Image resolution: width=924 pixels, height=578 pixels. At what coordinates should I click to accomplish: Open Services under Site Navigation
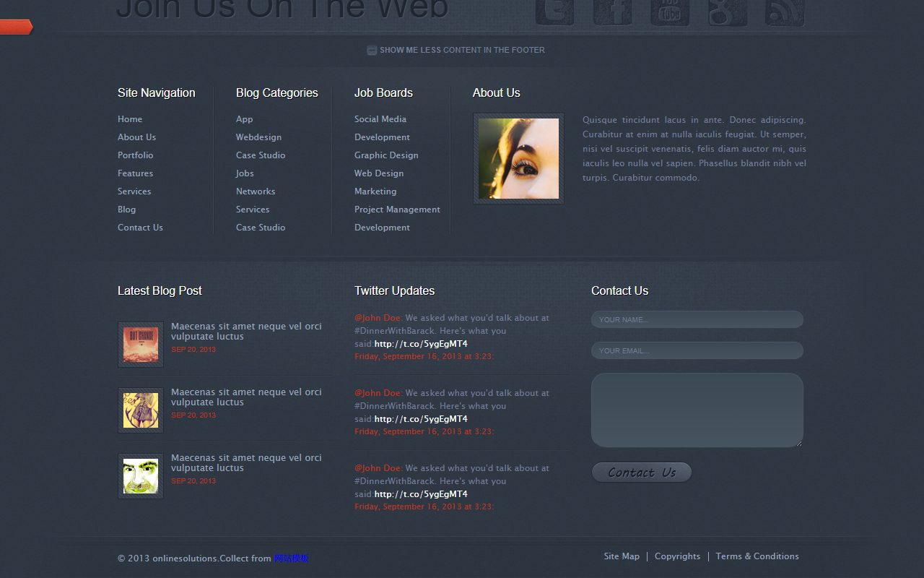[x=134, y=191]
